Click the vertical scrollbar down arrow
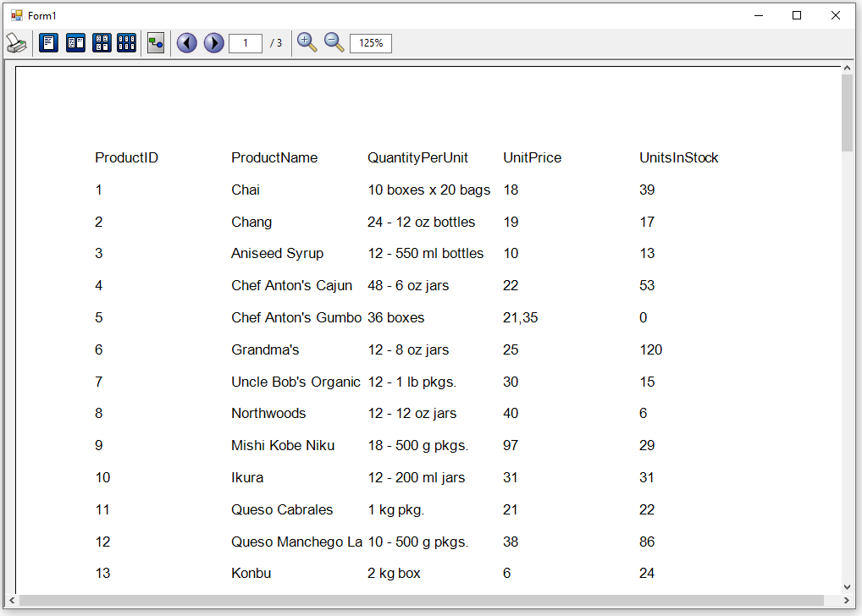Screen dimensions: 862x616 click(x=847, y=586)
